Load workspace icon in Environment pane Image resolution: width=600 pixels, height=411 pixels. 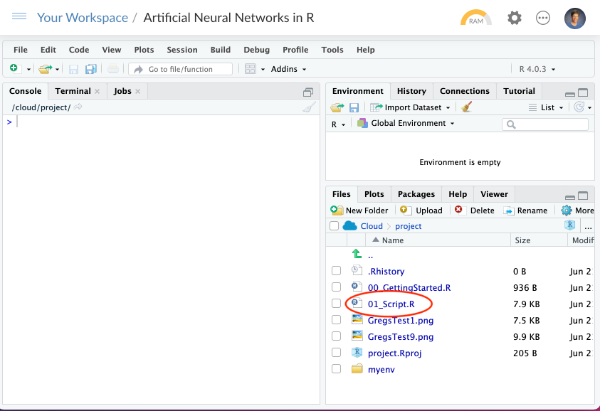coord(337,108)
